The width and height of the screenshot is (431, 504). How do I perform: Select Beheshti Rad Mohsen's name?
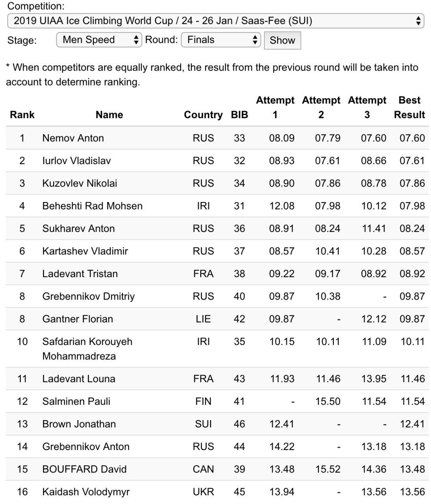click(92, 206)
